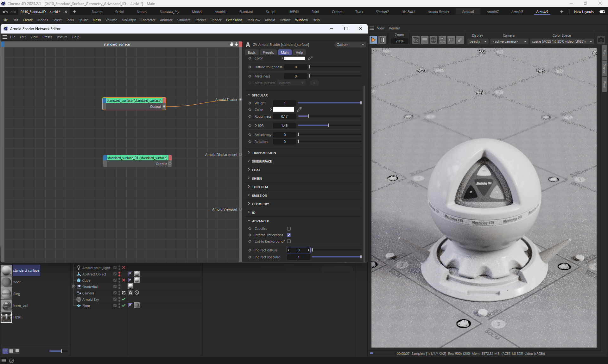Viewport: 608px width, 364px height.
Task: Switch material manager to grid view icon
Action: coord(11,351)
